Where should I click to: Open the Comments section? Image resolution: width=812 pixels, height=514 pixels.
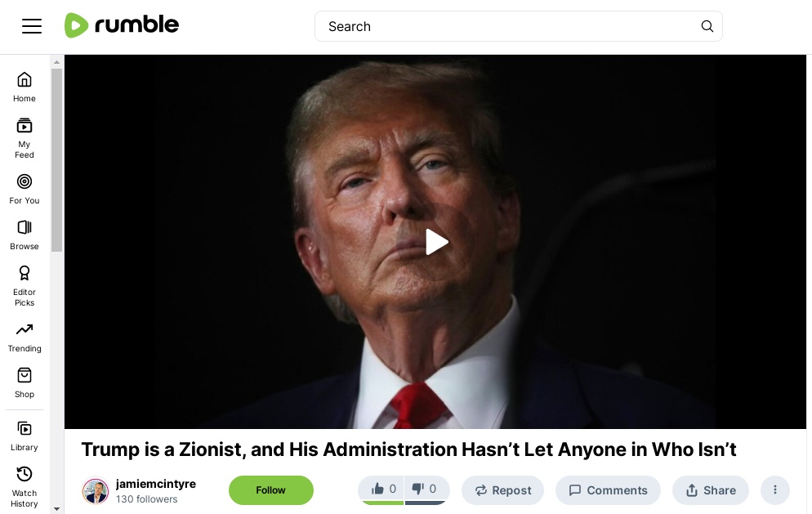point(608,490)
